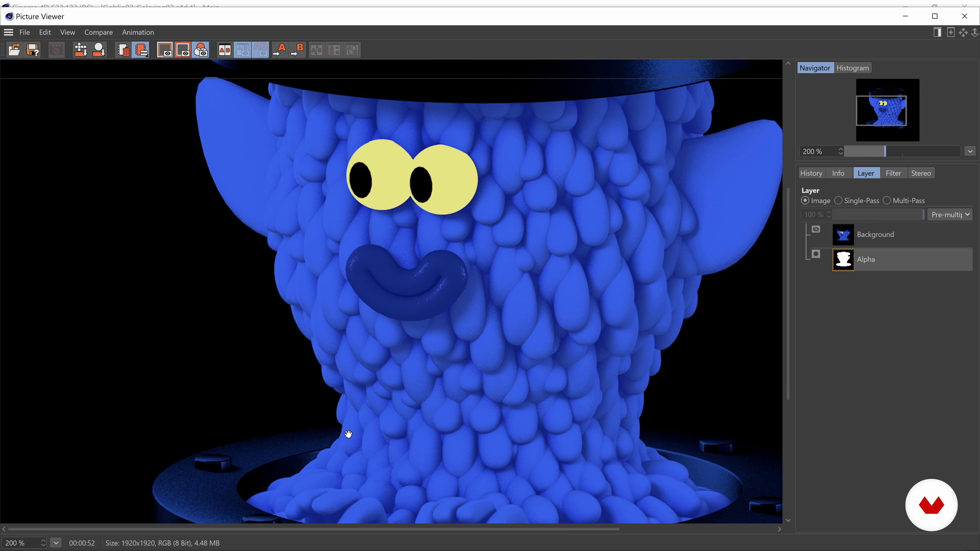This screenshot has width=980, height=551.
Task: Click the A-B Difference icon
Action: [x=334, y=50]
